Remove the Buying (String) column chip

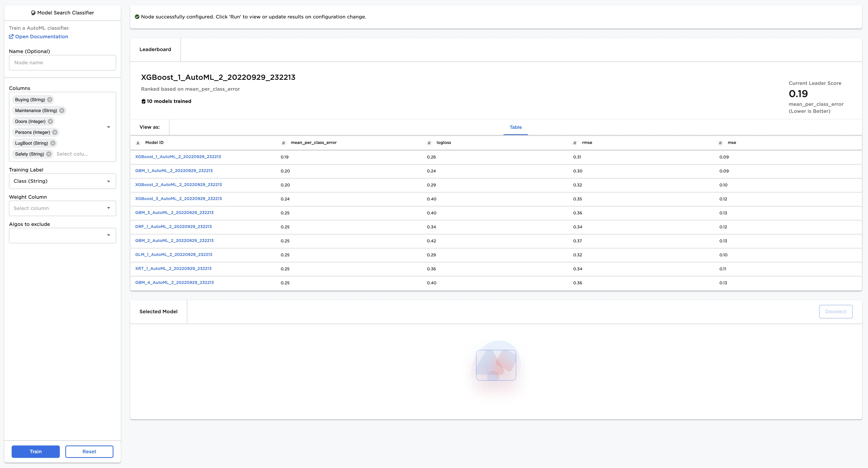tap(50, 100)
